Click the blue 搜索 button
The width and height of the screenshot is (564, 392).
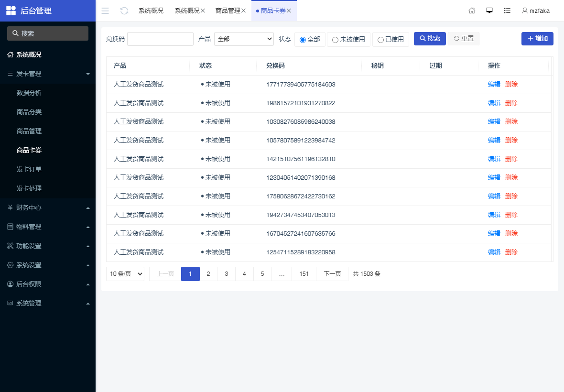coord(430,38)
